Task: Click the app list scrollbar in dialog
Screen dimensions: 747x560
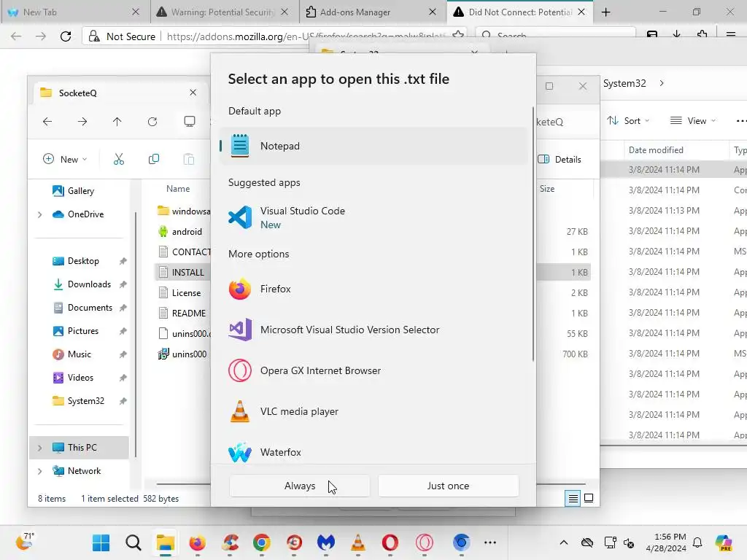Action: [533, 233]
